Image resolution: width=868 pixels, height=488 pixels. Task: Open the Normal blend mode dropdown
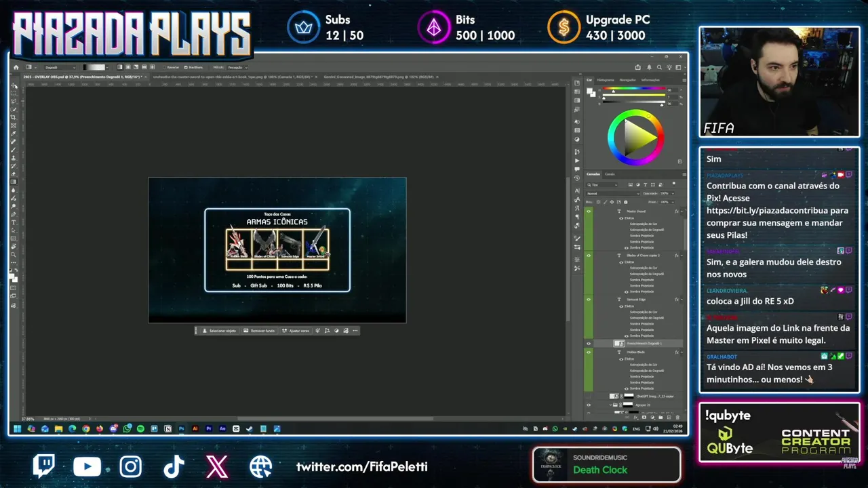[x=612, y=194]
